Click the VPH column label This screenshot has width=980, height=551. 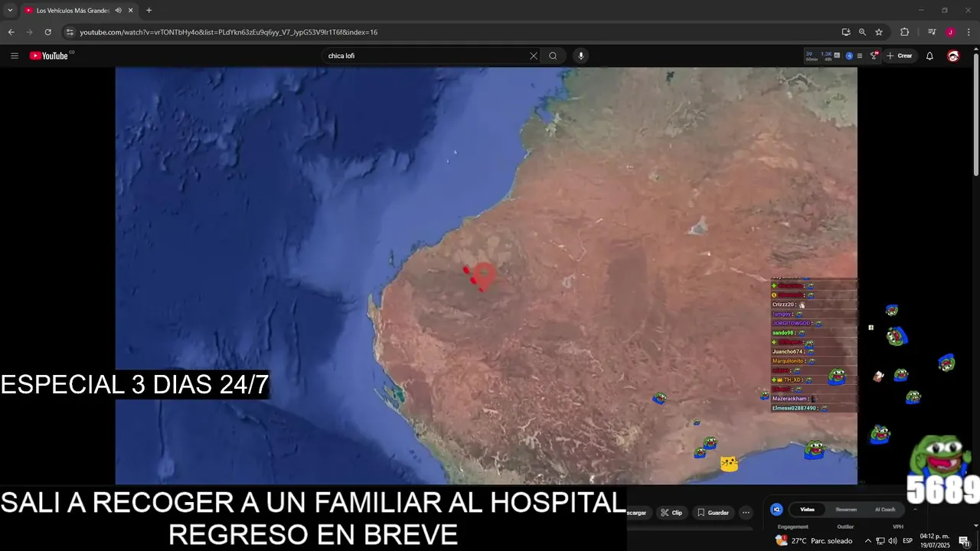click(898, 527)
